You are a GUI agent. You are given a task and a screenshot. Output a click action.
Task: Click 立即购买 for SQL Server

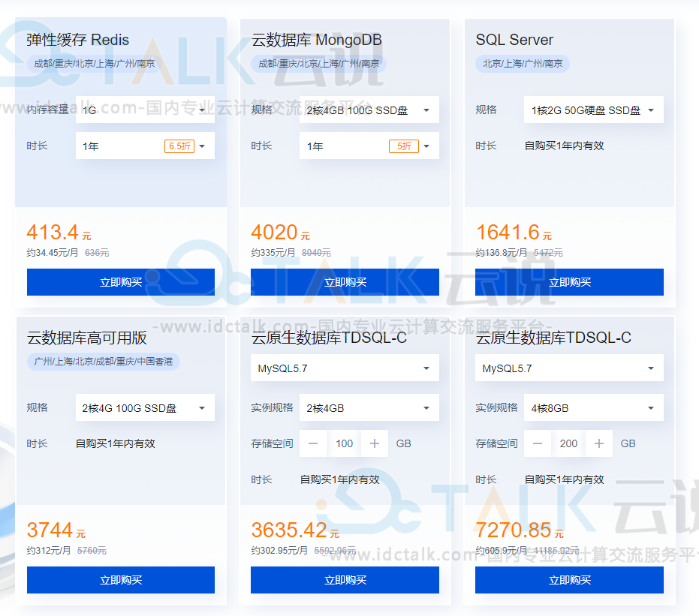coord(569,282)
